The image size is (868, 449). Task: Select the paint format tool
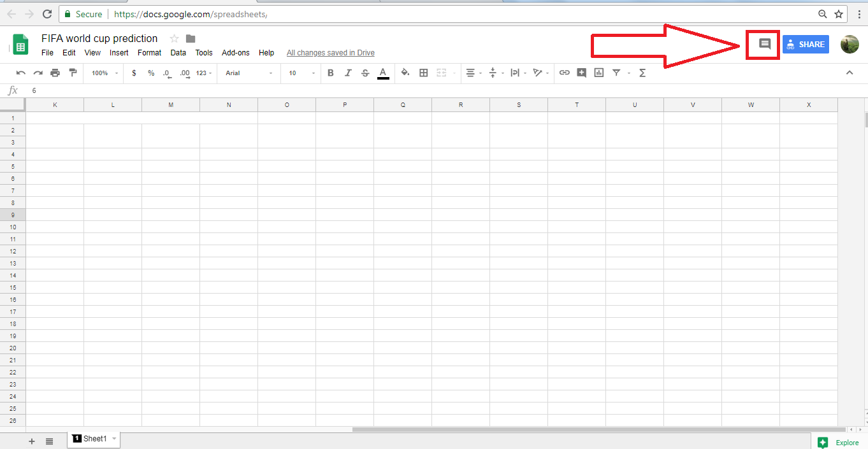(73, 73)
